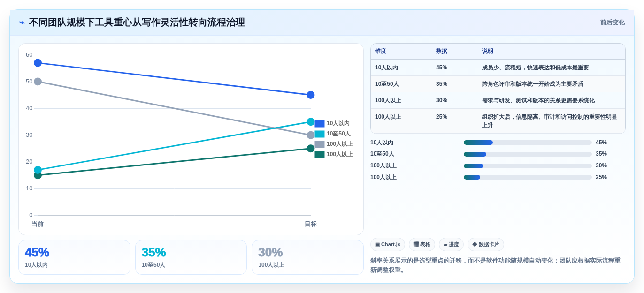Image resolution: width=644 pixels, height=293 pixels.
Task: Click the footer note starting 斜率关系展示的是
Action: [495, 265]
